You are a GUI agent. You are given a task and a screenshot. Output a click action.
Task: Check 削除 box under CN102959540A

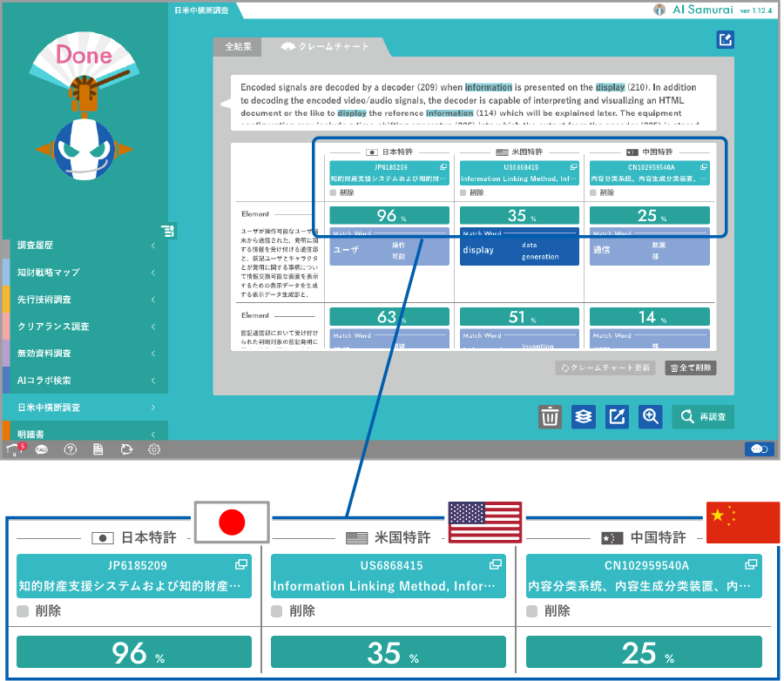click(594, 192)
